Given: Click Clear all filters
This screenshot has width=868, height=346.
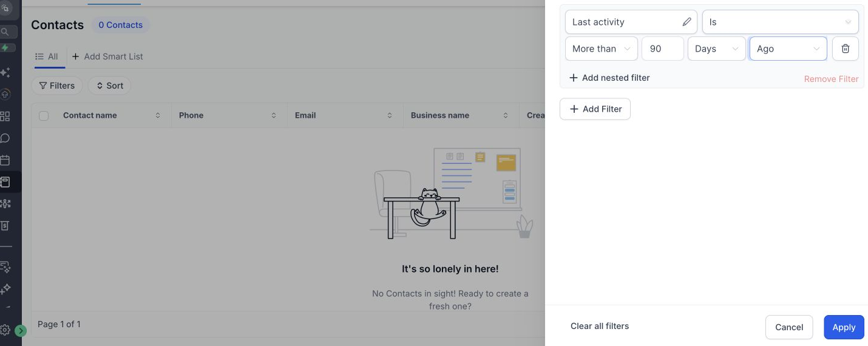Looking at the screenshot, I should pyautogui.click(x=600, y=326).
